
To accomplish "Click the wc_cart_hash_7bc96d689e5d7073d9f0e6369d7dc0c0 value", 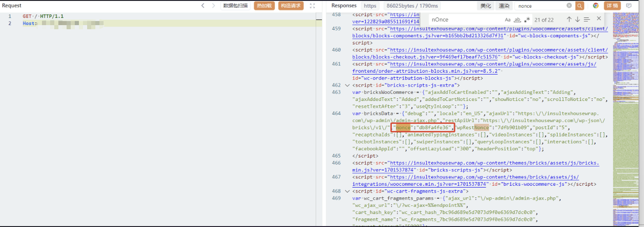I will click(466, 213).
